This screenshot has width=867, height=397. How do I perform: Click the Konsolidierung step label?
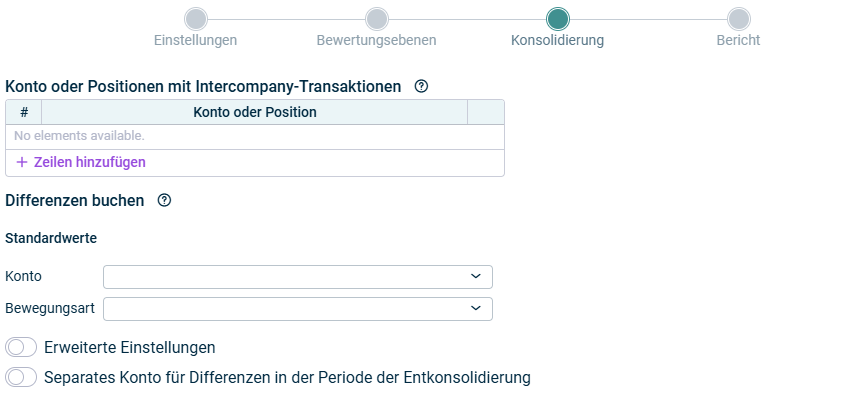tap(557, 40)
